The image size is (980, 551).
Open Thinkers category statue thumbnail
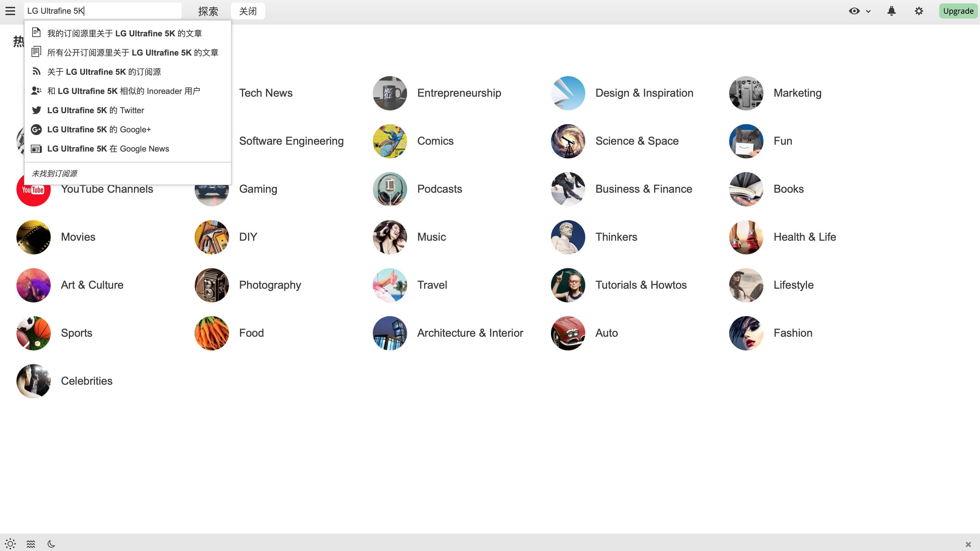568,237
